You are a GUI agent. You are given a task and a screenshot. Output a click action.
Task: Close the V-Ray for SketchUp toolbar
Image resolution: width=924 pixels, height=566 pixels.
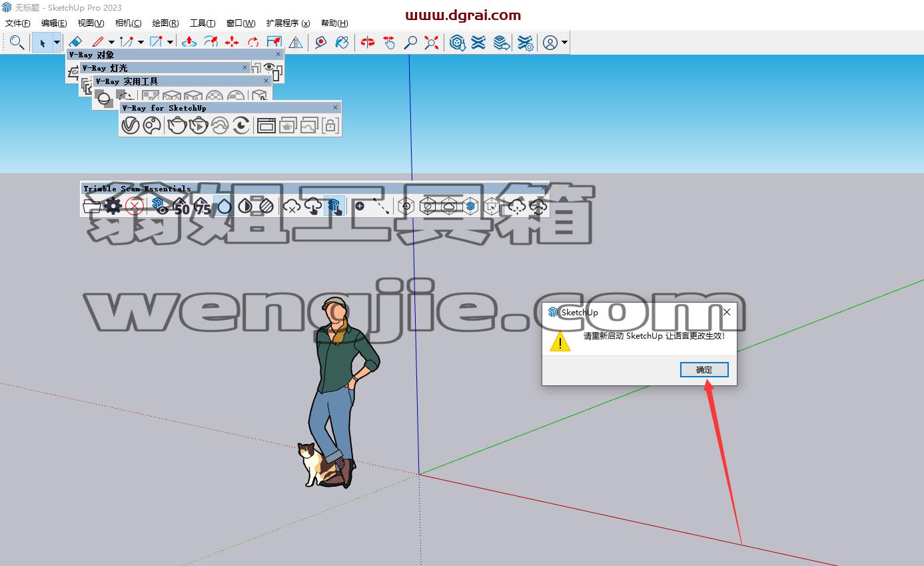(335, 107)
